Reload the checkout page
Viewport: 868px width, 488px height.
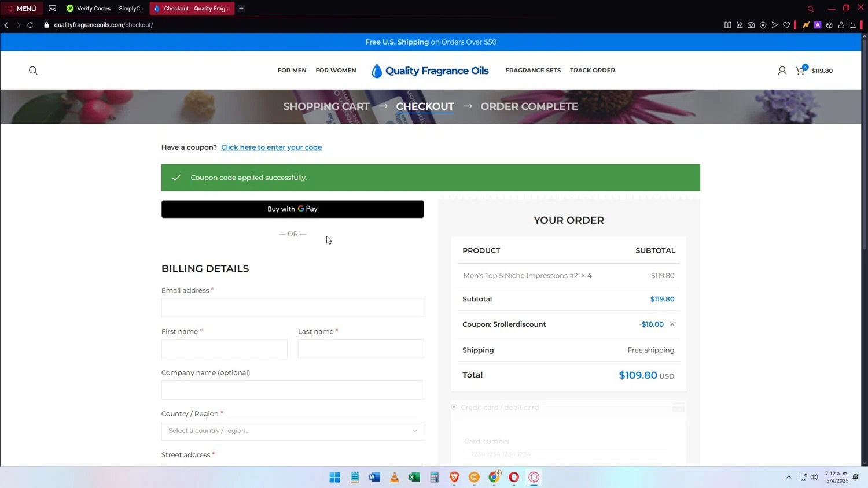(30, 25)
